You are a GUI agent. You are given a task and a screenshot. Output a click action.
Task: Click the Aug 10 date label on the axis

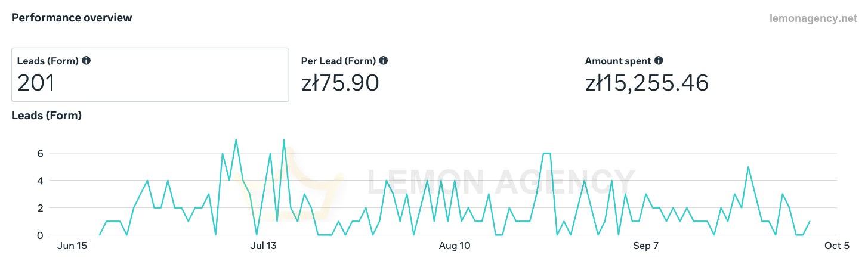point(455,246)
